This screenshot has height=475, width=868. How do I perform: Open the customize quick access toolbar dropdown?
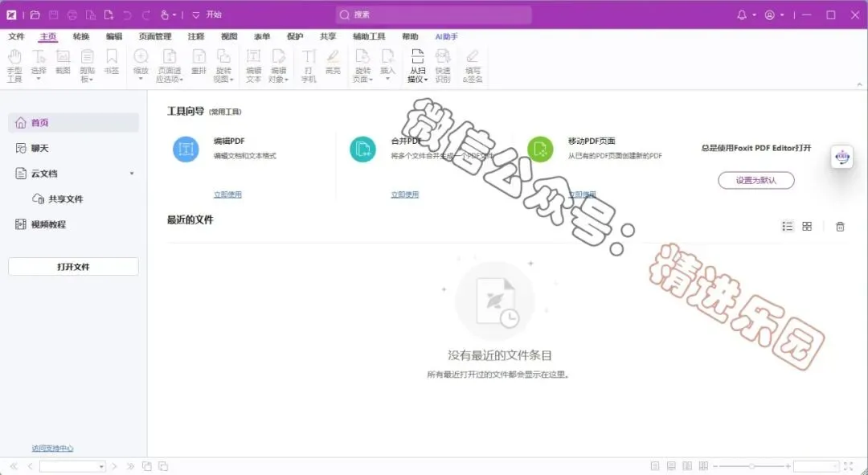pos(195,15)
